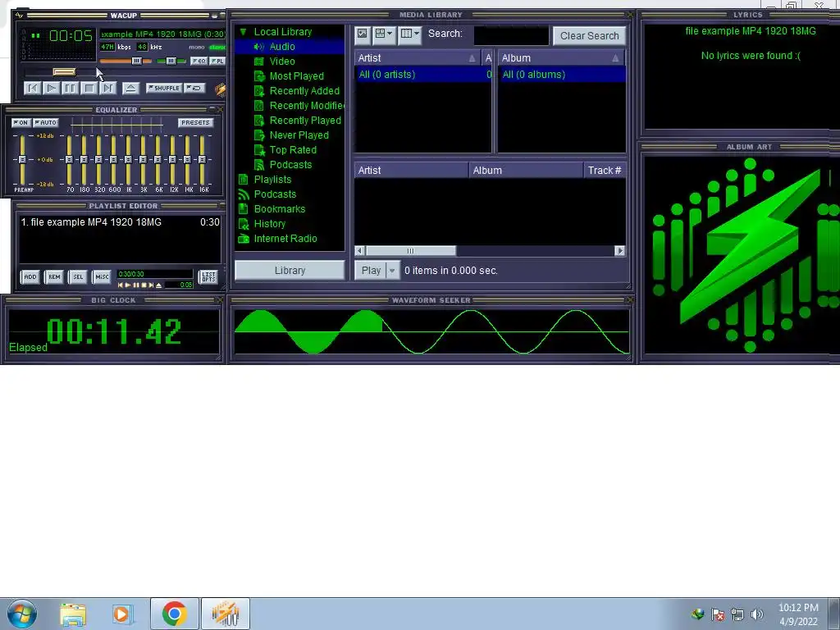Image resolution: width=840 pixels, height=630 pixels.
Task: Open the Never Played view
Action: pos(299,135)
